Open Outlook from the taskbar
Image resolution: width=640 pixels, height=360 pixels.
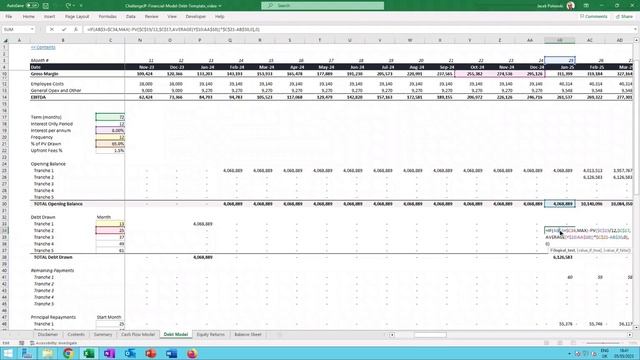pos(130,353)
